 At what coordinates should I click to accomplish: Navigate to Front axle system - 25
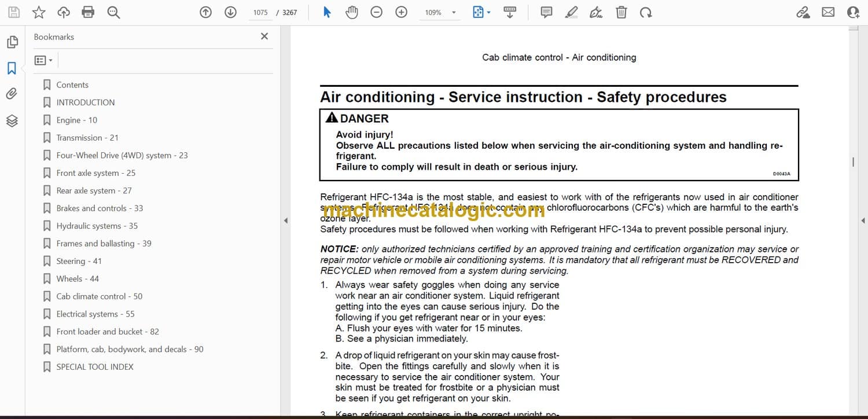coord(96,173)
